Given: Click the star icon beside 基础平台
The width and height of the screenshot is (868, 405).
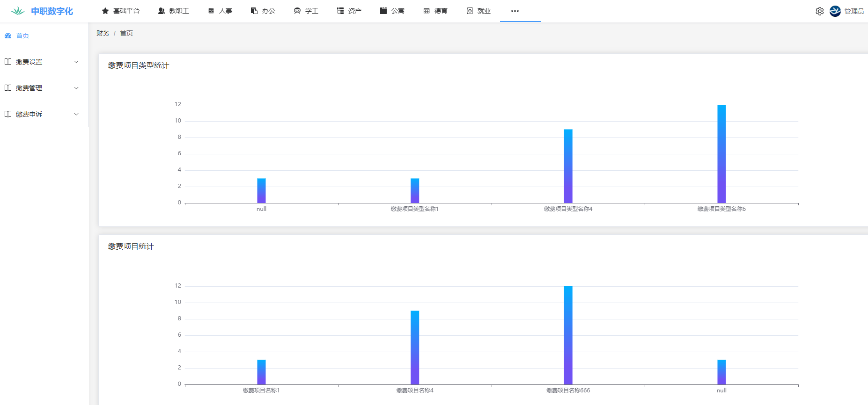Looking at the screenshot, I should click(105, 11).
